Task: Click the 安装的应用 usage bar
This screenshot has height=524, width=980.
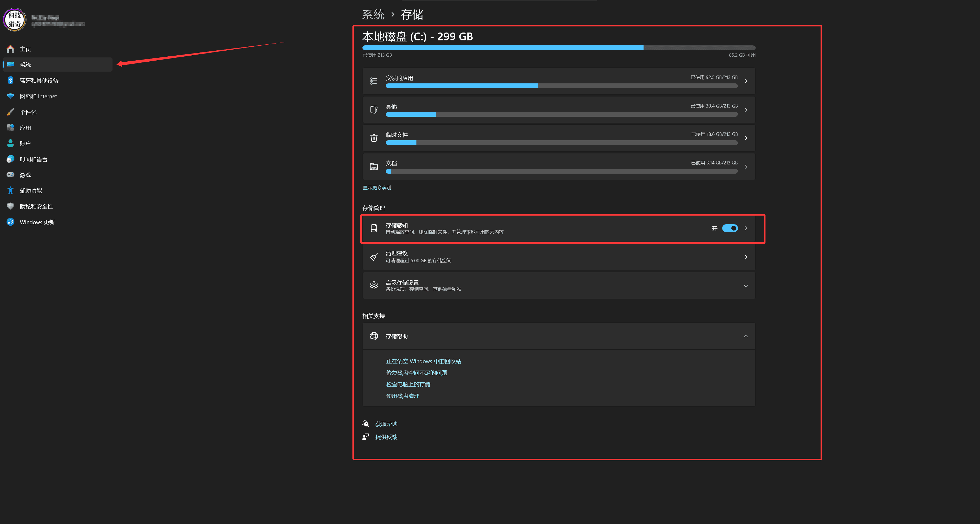Action: (x=561, y=86)
